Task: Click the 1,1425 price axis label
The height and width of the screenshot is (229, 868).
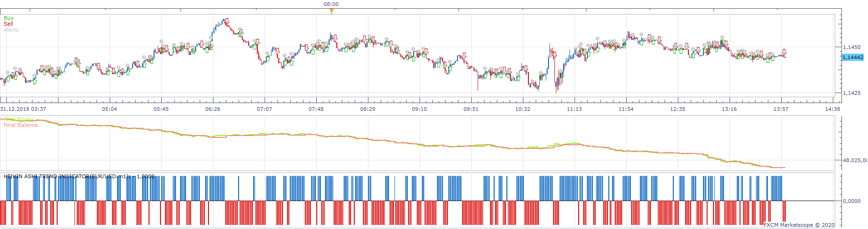Action: coord(852,93)
